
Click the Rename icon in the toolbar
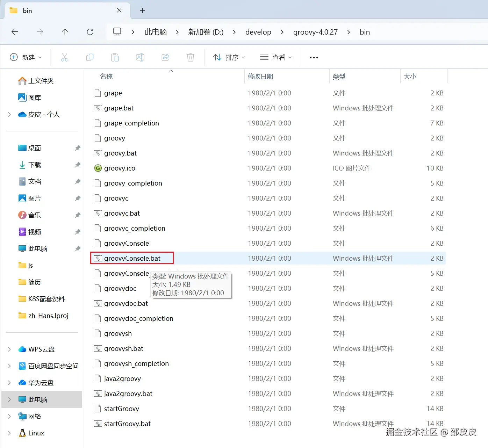pos(140,57)
